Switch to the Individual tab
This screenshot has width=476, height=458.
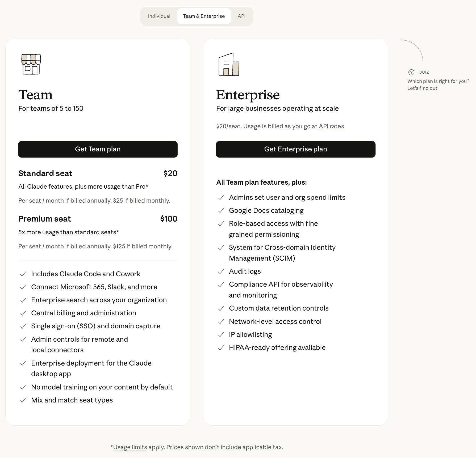(x=159, y=16)
